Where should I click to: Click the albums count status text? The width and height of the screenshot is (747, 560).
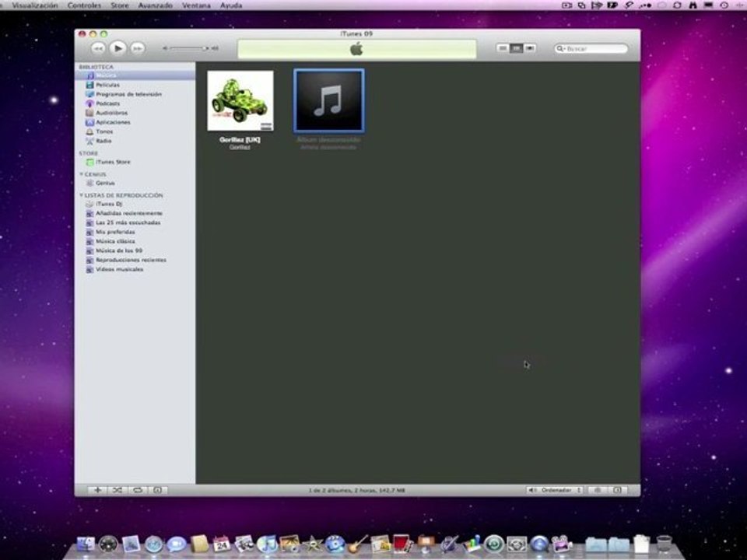[x=357, y=490]
